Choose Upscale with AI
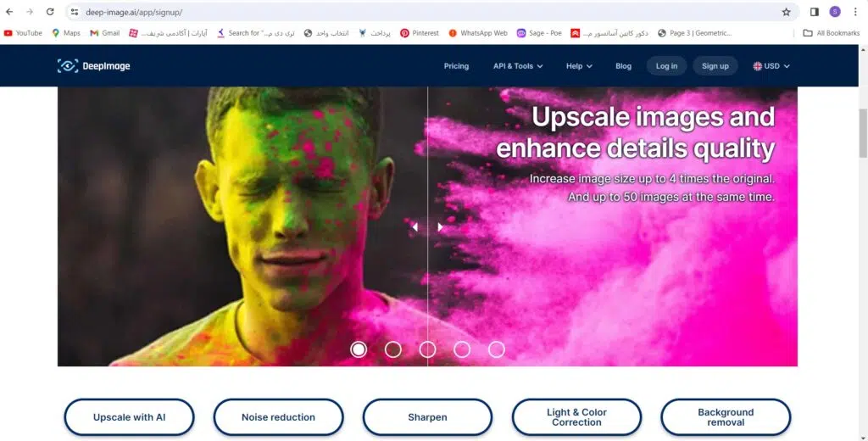The height and width of the screenshot is (441, 868). coord(129,417)
